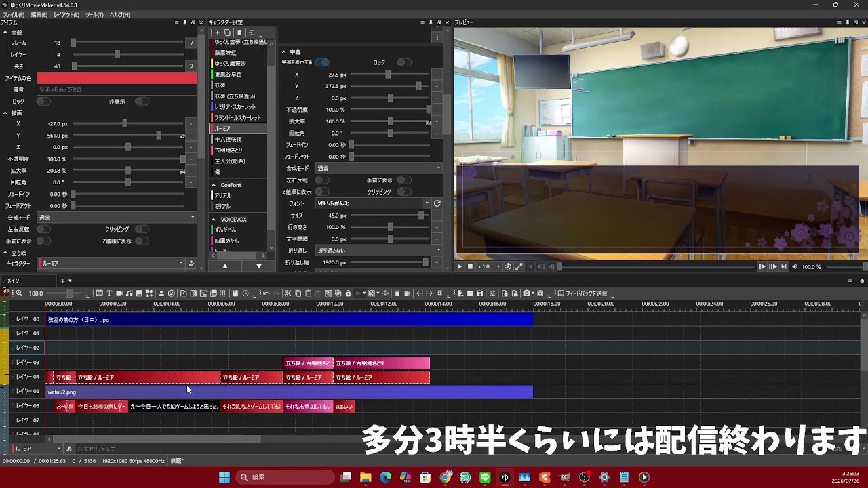
Task: Open timeline settings gear icon
Action: [x=862, y=281]
